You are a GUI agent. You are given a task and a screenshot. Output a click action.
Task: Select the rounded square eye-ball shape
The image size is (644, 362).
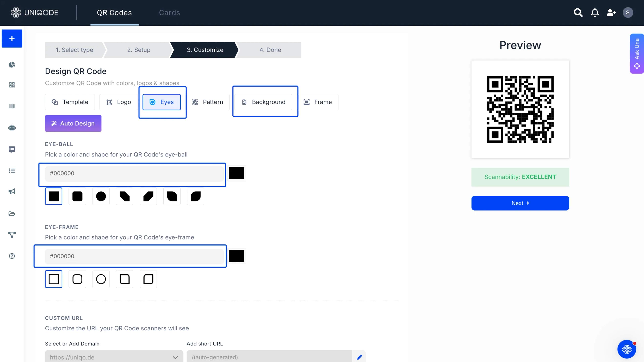[77, 196]
